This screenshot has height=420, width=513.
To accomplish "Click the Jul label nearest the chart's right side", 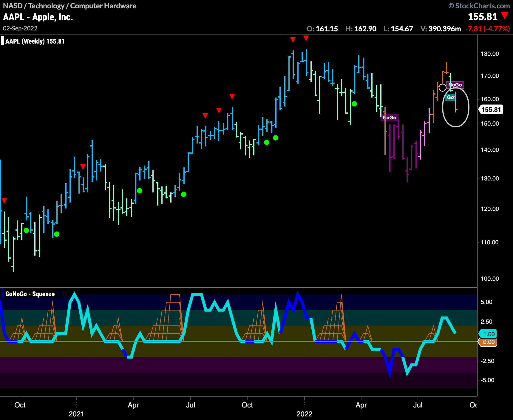I will click(418, 405).
